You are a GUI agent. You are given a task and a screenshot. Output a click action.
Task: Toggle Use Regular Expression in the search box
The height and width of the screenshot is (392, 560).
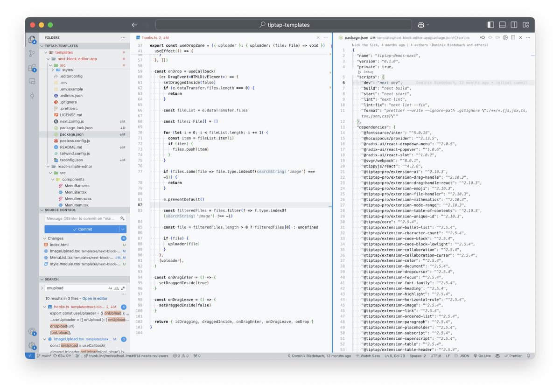click(x=123, y=288)
